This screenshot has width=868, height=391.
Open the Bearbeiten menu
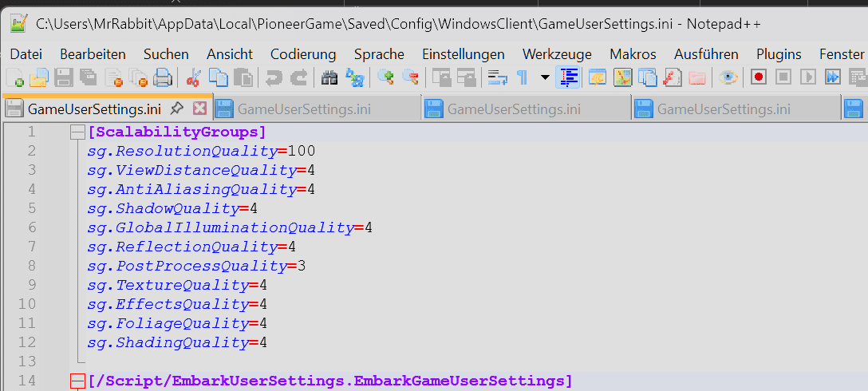[x=93, y=54]
